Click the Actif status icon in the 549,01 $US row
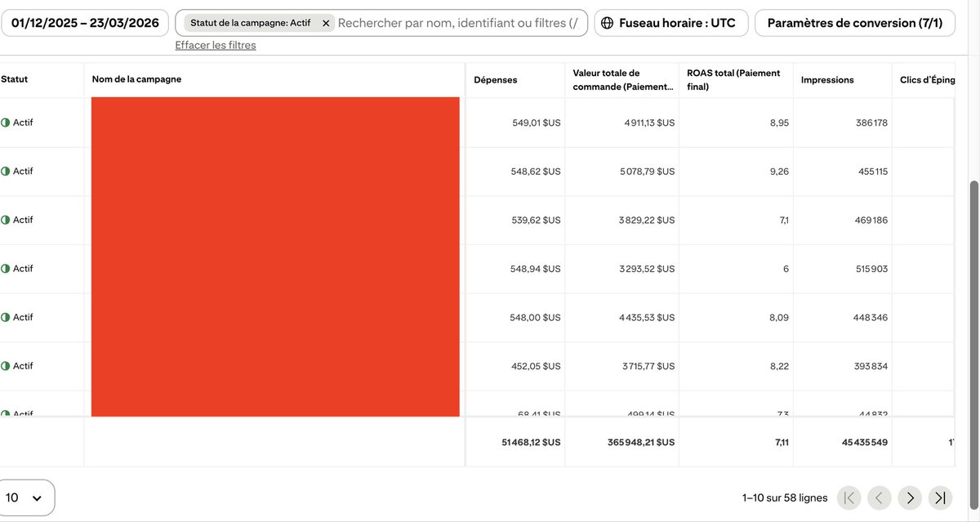The width and height of the screenshot is (980, 522). [6, 123]
